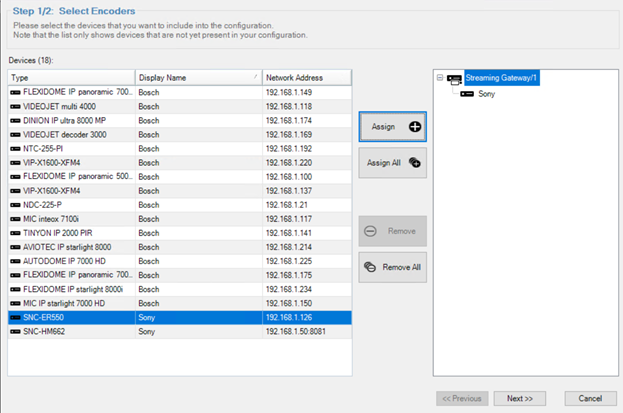Sort list by Network Address column
This screenshot has height=413, width=623.
[x=306, y=77]
